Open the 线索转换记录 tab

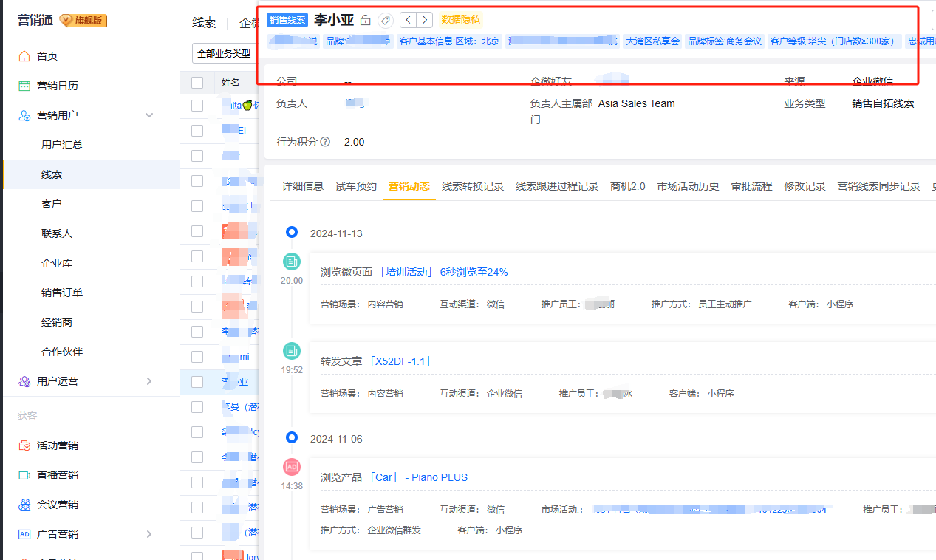(473, 186)
